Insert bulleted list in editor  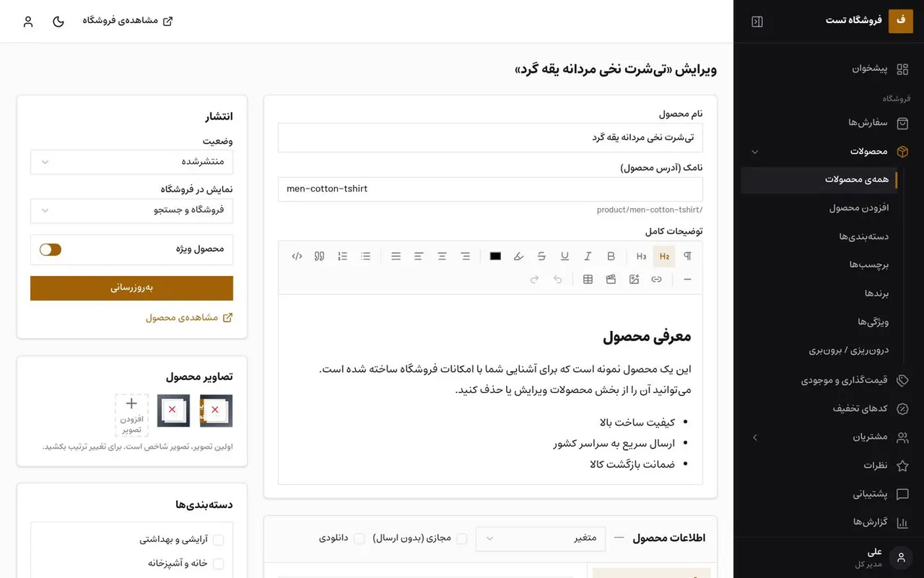[x=365, y=256]
